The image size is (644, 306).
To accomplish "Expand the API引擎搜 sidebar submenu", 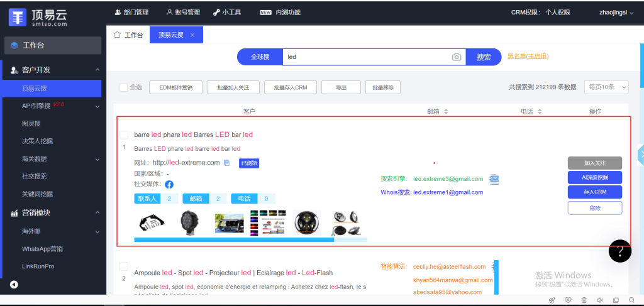I will point(97,106).
